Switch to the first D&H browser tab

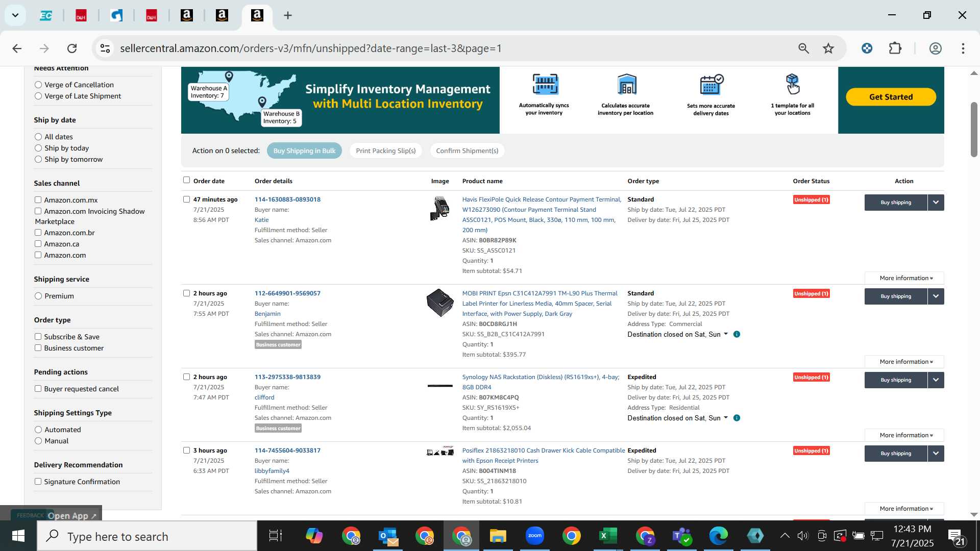(x=81, y=15)
